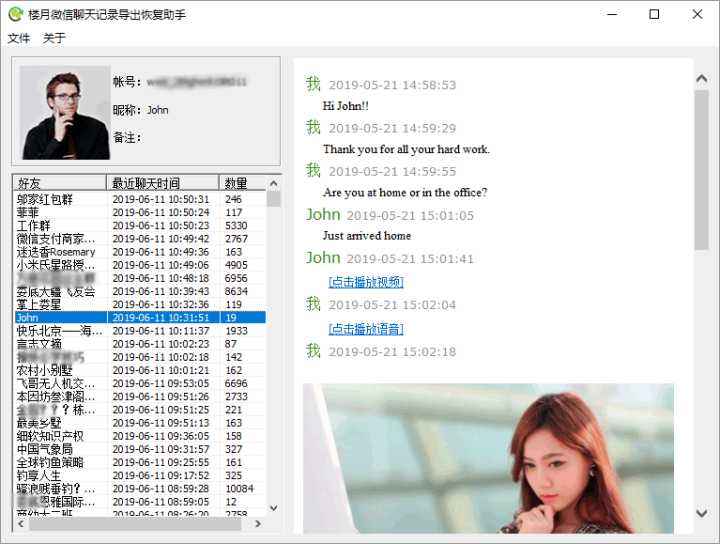Close the window
Screen dimensions: 720x544
pyautogui.click(x=698, y=14)
